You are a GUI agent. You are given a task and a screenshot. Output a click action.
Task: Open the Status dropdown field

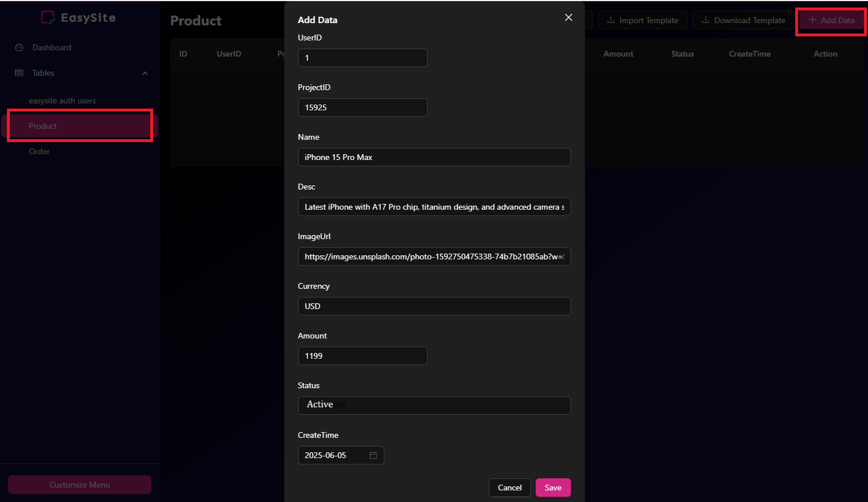point(434,405)
